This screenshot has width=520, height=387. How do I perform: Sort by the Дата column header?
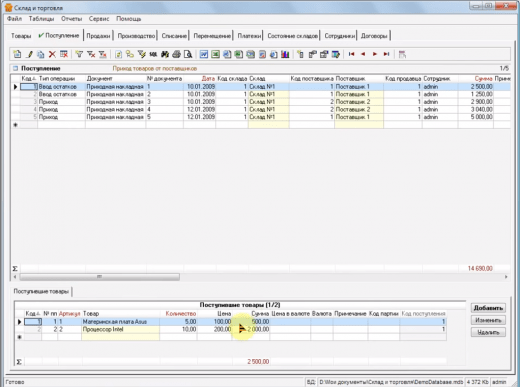tap(199, 79)
